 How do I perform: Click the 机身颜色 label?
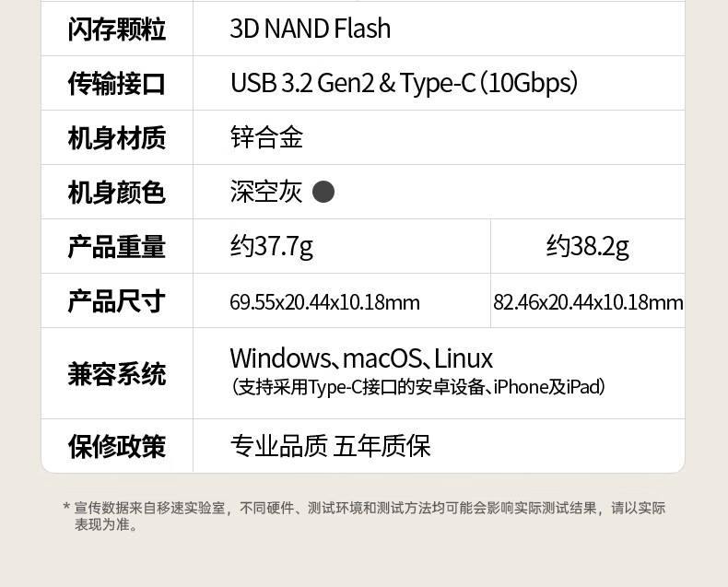pos(116,193)
